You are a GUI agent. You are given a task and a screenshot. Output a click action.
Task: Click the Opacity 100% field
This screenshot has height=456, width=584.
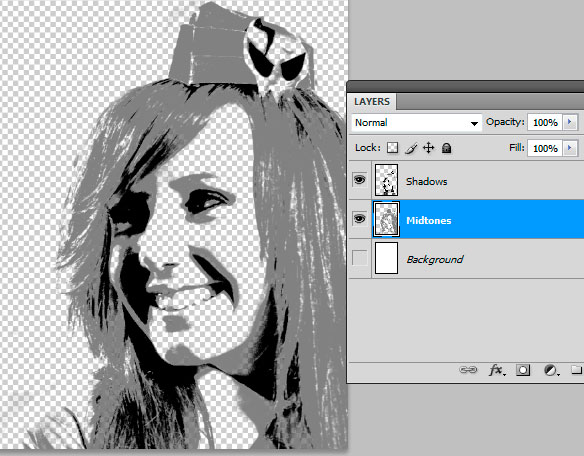pos(545,122)
